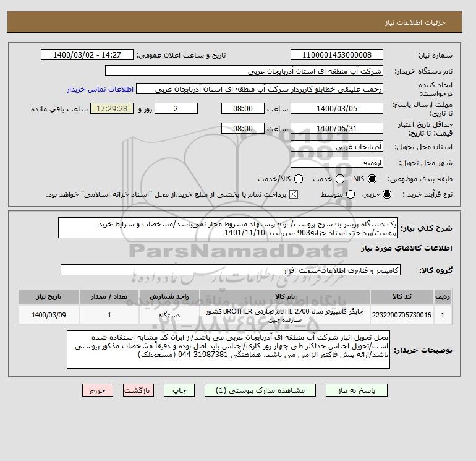Screen dimensions: 476x461
Task: Click the general need description text box
Action: 228,228
